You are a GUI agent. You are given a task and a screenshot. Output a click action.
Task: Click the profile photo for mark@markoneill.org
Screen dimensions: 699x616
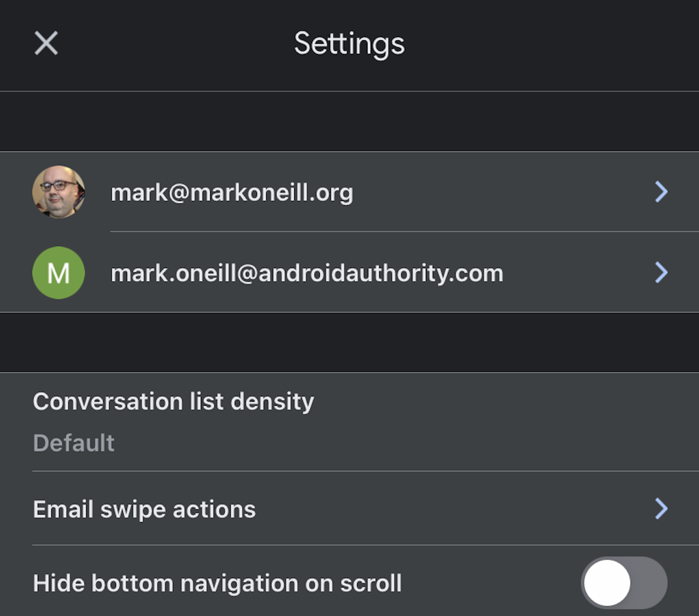[x=58, y=192]
